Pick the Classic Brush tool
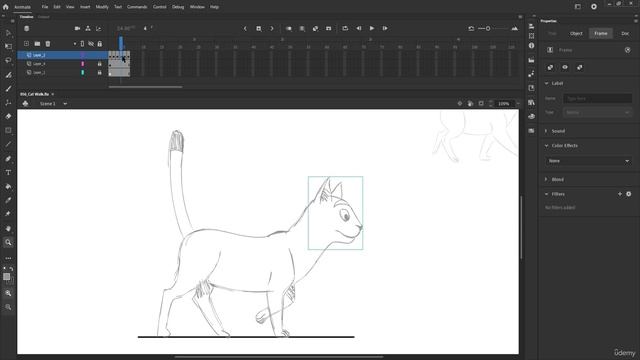This screenshot has width=640, height=360. [8, 89]
